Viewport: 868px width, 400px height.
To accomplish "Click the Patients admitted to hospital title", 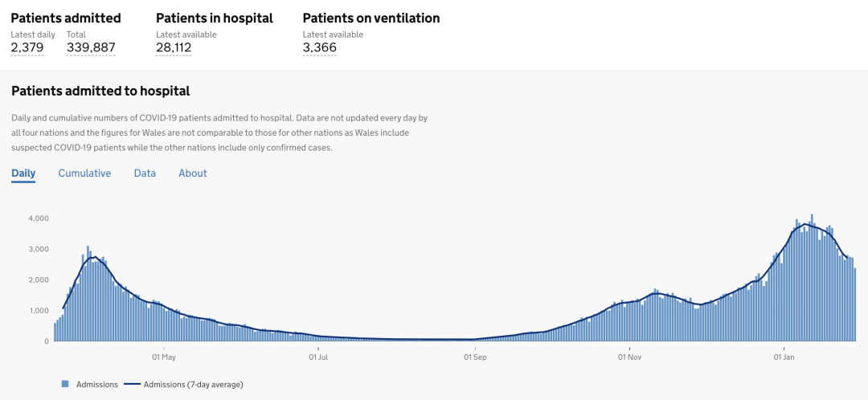I will pos(100,92).
